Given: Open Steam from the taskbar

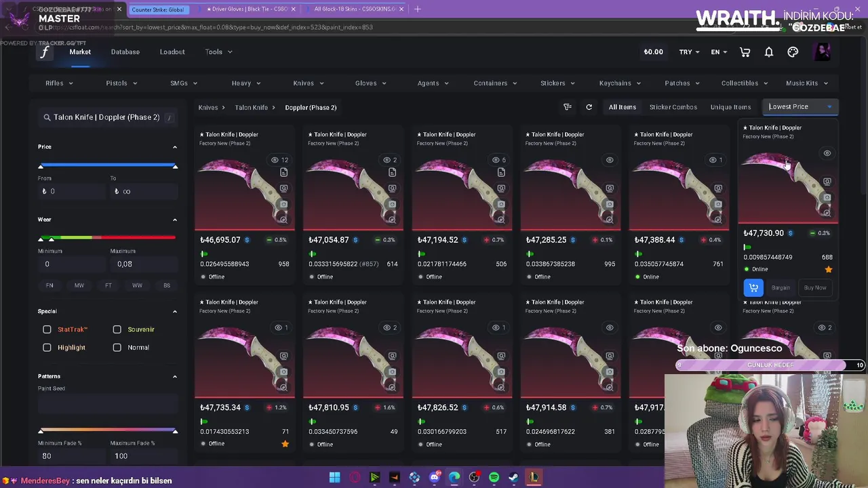Looking at the screenshot, I should coord(513,478).
